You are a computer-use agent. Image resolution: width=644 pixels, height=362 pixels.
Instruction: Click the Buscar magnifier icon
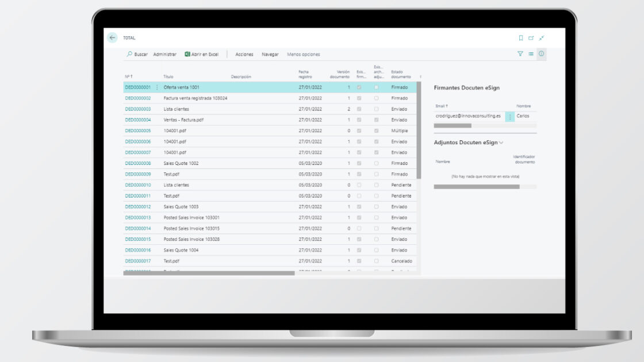[129, 54]
